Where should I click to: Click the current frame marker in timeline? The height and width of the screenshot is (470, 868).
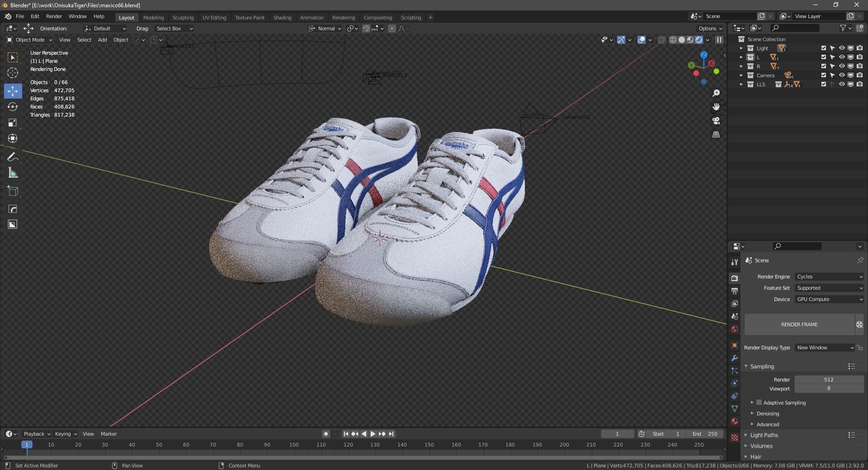tap(27, 445)
